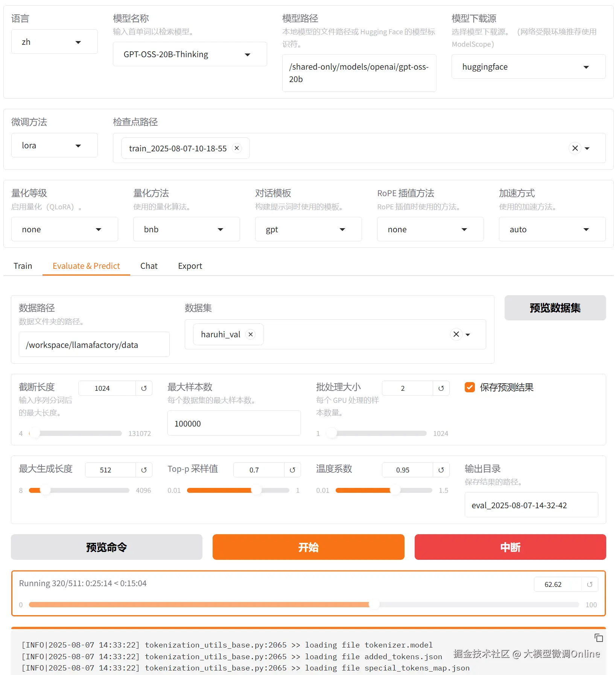The height and width of the screenshot is (675, 616).
Task: Click the running progress slider handle
Action: [374, 605]
